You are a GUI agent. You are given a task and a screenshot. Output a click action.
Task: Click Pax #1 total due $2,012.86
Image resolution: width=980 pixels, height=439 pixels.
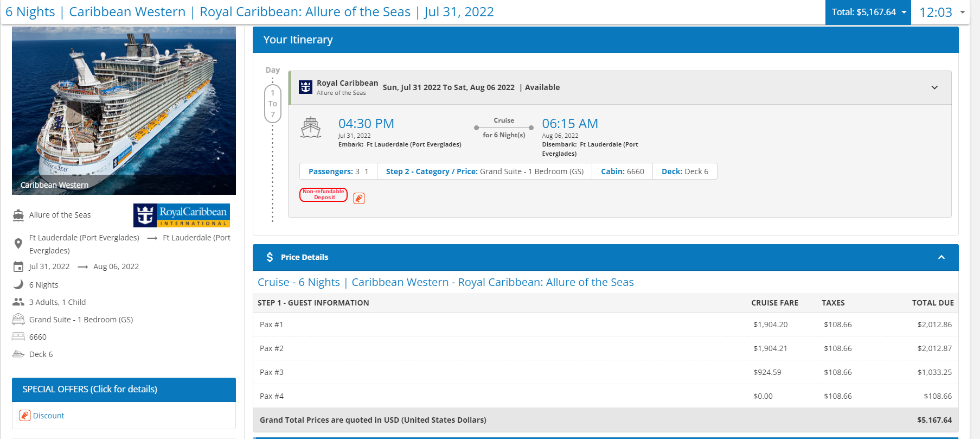click(x=934, y=325)
